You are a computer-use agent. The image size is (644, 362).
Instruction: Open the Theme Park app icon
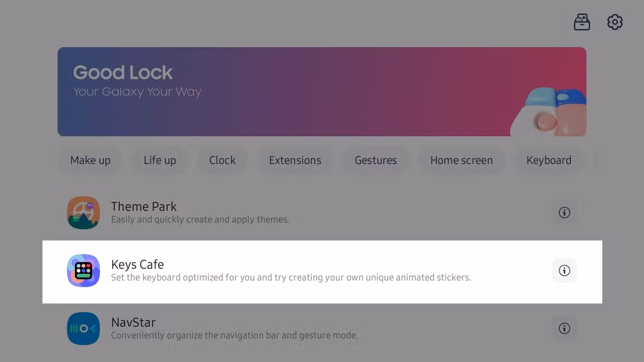[84, 213]
